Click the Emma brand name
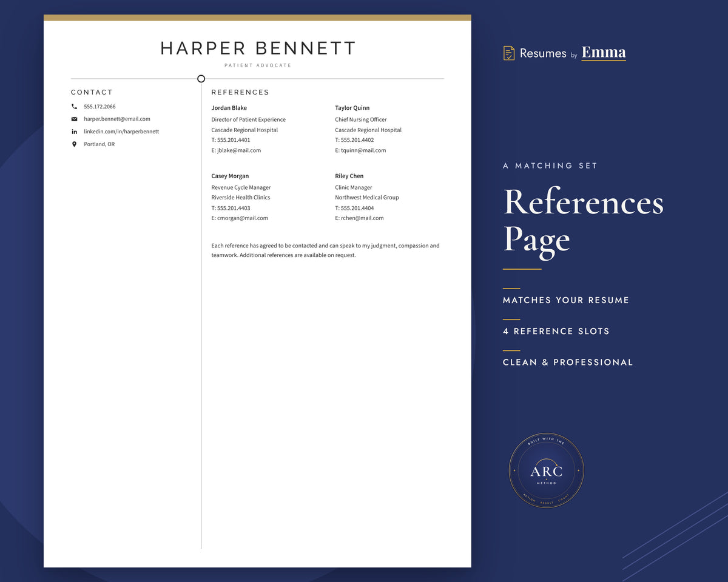 point(604,53)
